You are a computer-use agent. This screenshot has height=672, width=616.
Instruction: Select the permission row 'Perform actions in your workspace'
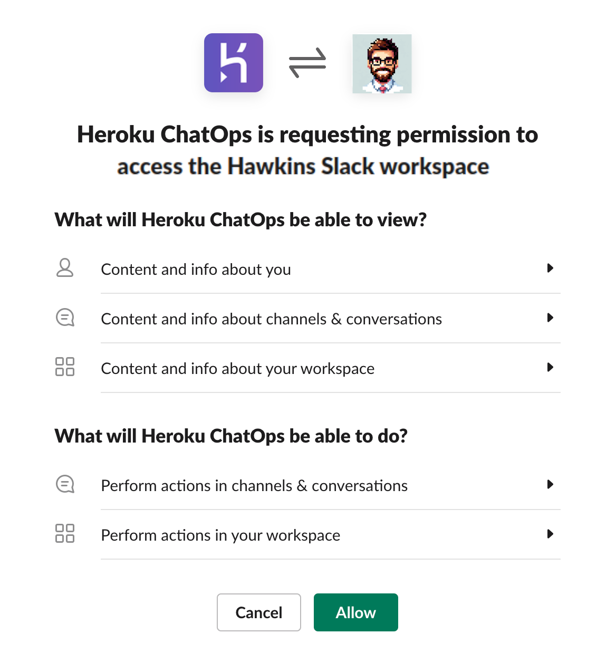click(x=220, y=535)
